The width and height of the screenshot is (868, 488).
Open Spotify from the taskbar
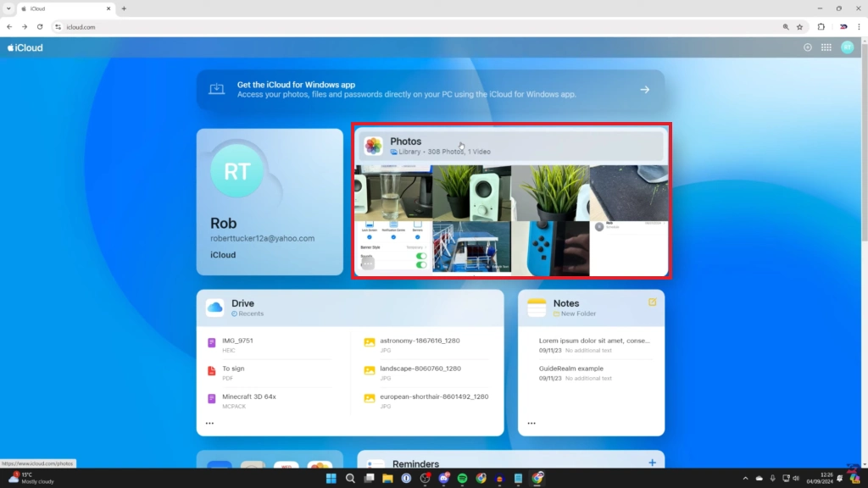[462, 478]
